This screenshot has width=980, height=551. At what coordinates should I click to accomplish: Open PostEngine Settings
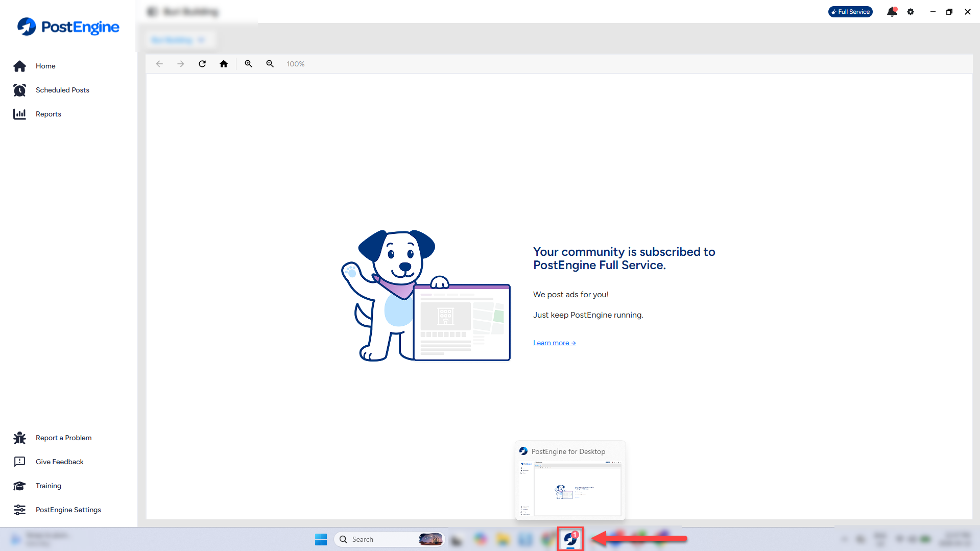pyautogui.click(x=68, y=510)
